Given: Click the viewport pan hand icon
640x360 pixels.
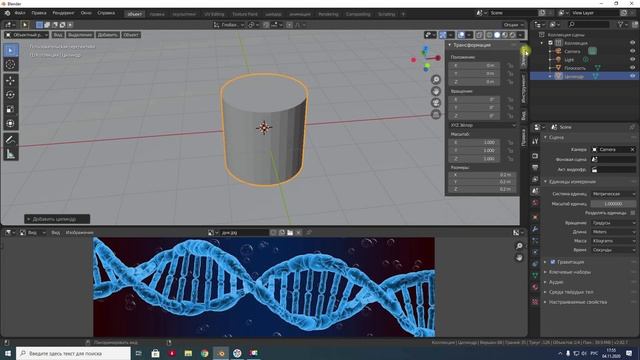Looking at the screenshot, I should (x=436, y=91).
